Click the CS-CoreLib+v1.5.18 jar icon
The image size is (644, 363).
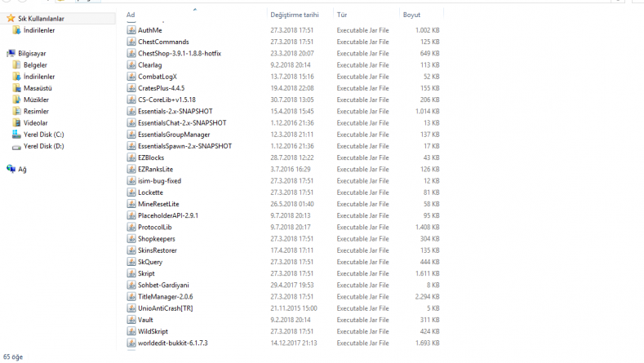click(131, 100)
